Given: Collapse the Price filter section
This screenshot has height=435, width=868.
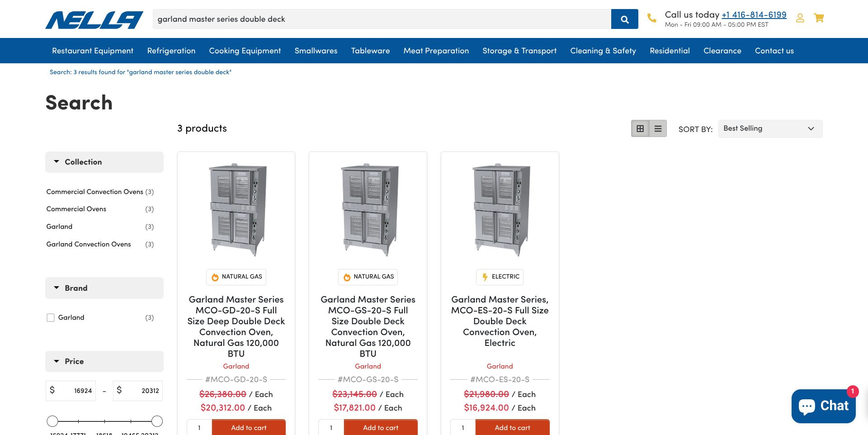Looking at the screenshot, I should tap(104, 361).
